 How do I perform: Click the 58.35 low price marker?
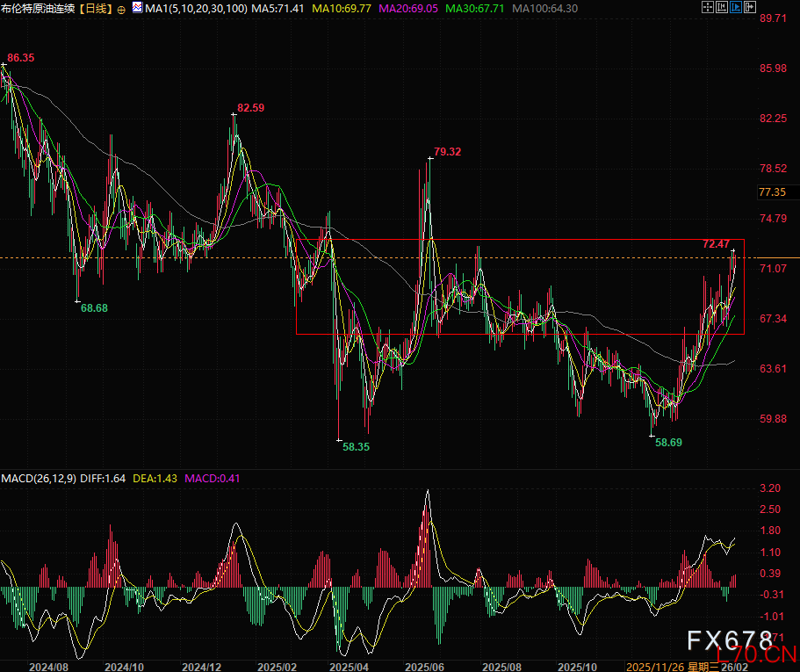point(356,446)
